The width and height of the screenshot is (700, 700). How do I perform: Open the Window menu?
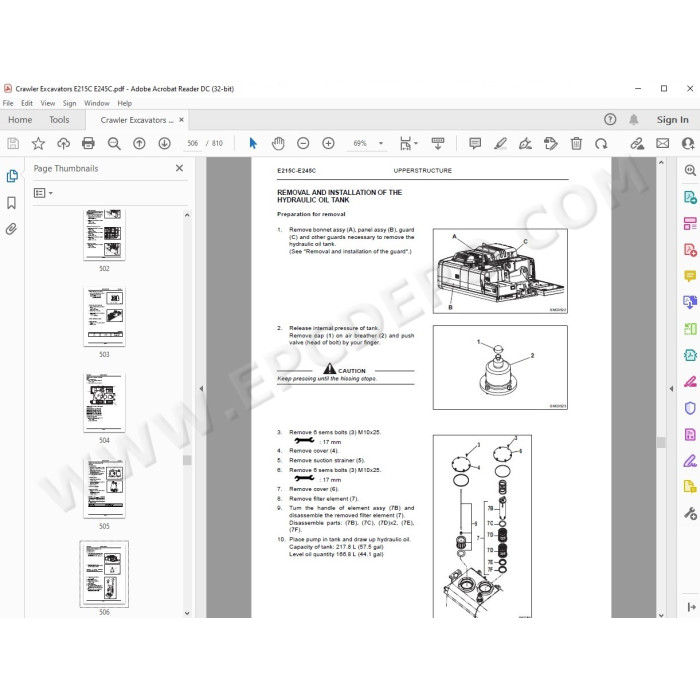pos(96,103)
